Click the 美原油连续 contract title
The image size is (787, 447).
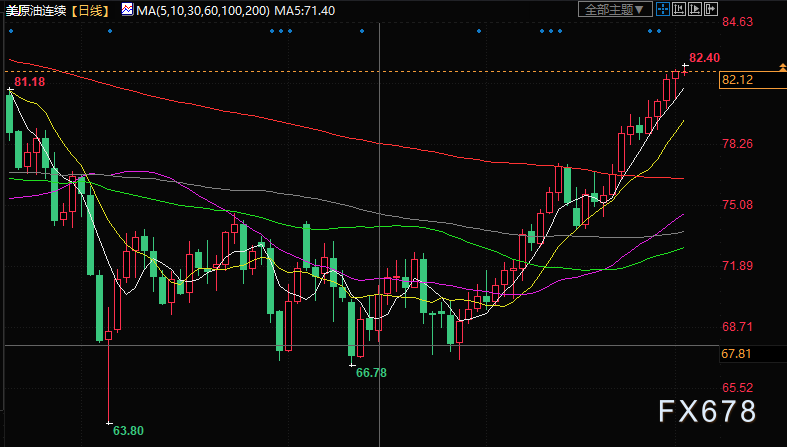[x=36, y=10]
